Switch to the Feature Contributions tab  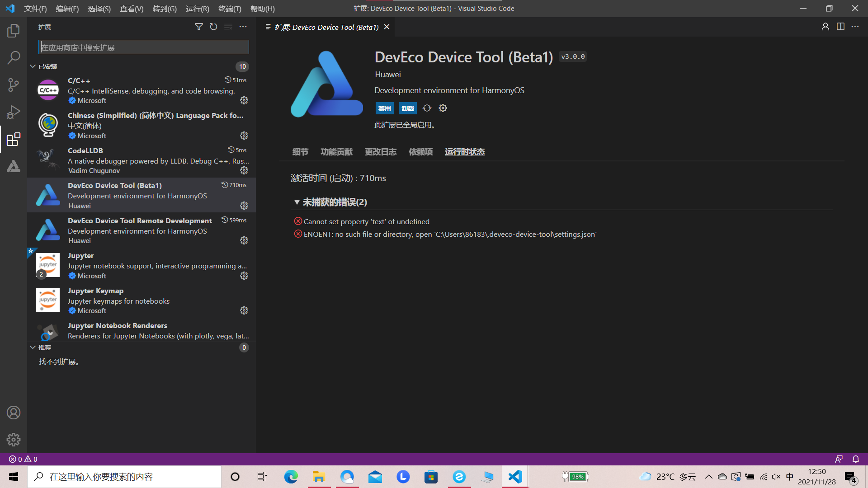pos(336,152)
